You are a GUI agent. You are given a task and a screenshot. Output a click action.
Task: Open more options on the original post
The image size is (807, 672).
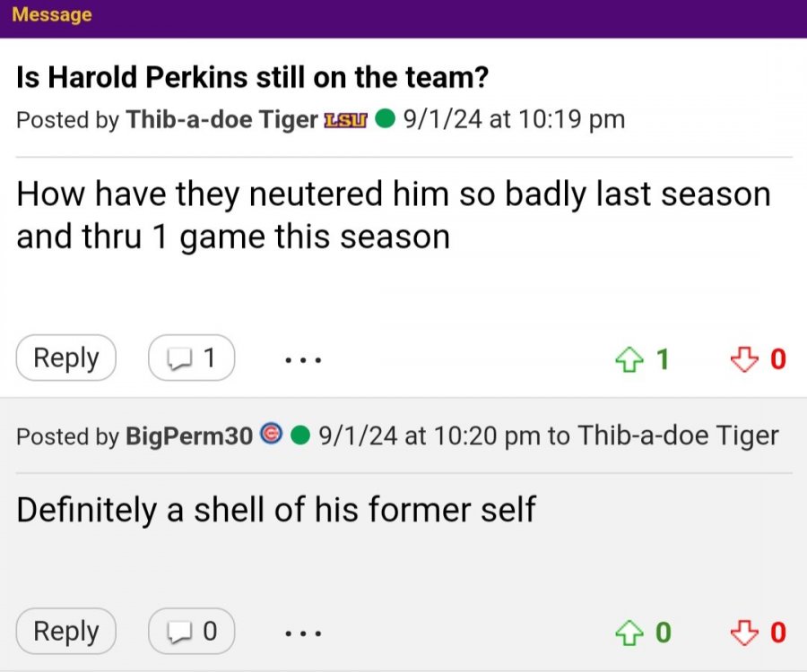click(303, 360)
